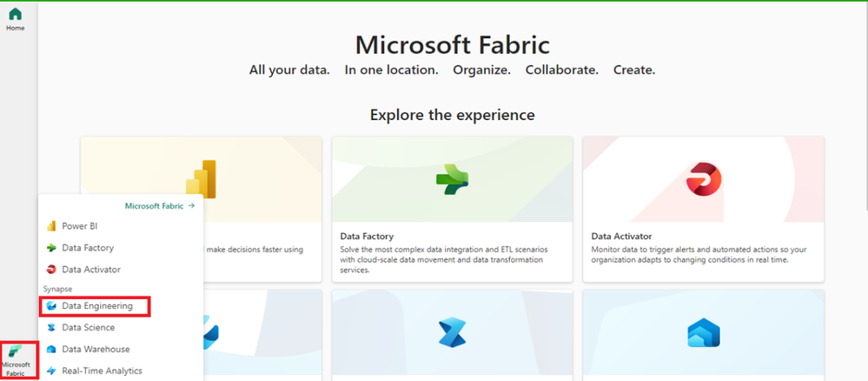The width and height of the screenshot is (868, 381).
Task: Click the Explore the experience heading
Action: click(453, 115)
